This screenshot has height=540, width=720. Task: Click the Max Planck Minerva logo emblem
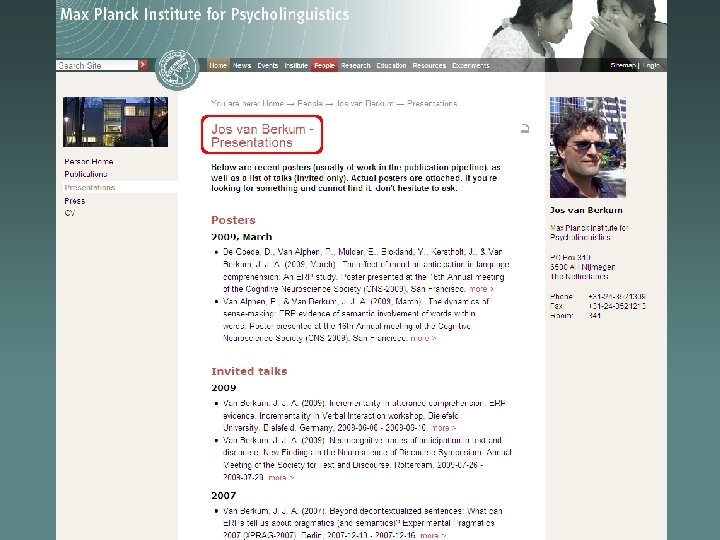177,69
